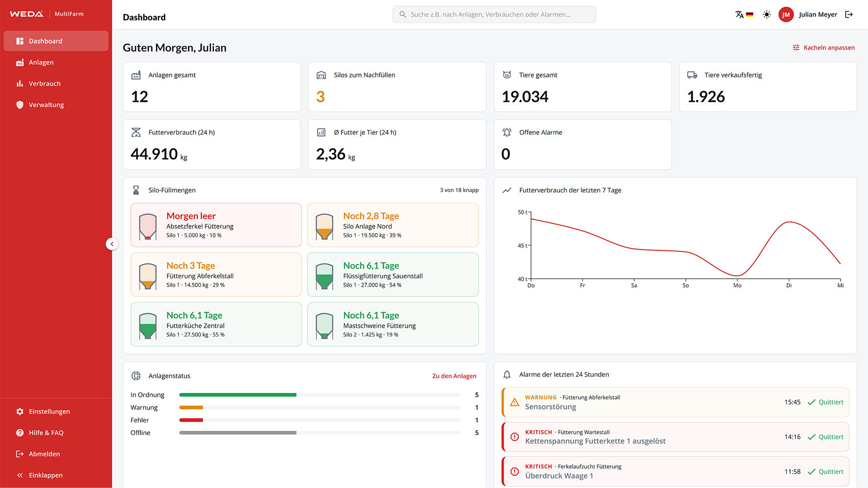Click Quittiert on the Sensorstörung alarm
The height and width of the screenshot is (488, 868).
tap(825, 402)
